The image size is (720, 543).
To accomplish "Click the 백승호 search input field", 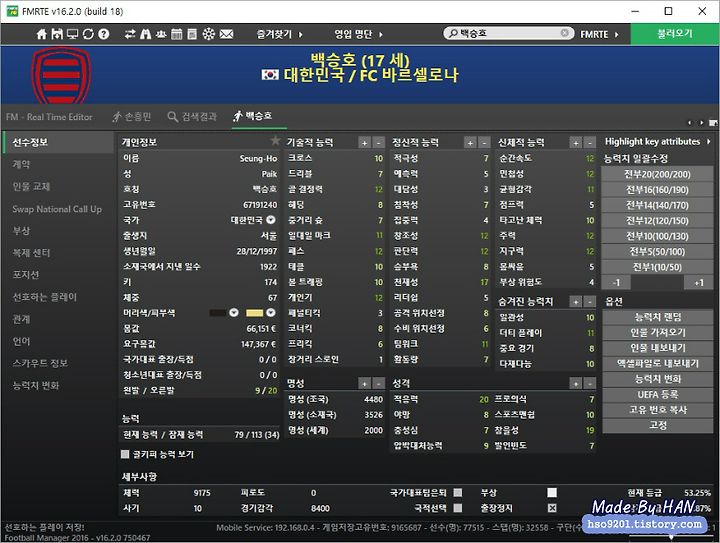I will coord(508,33).
